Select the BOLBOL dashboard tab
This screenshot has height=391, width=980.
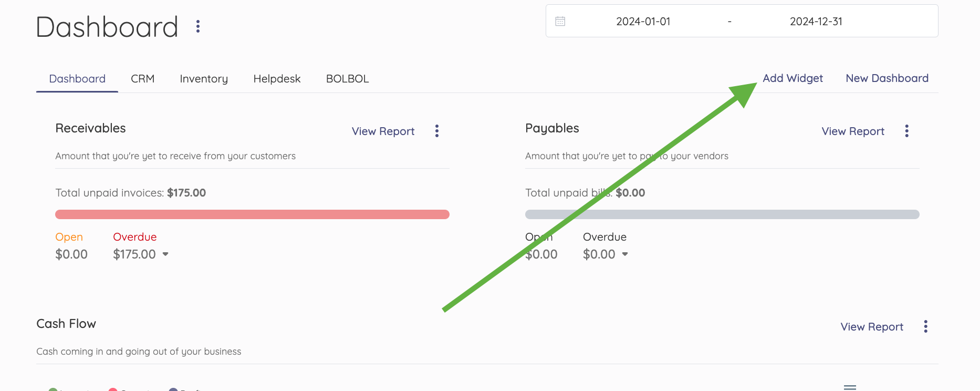point(347,79)
